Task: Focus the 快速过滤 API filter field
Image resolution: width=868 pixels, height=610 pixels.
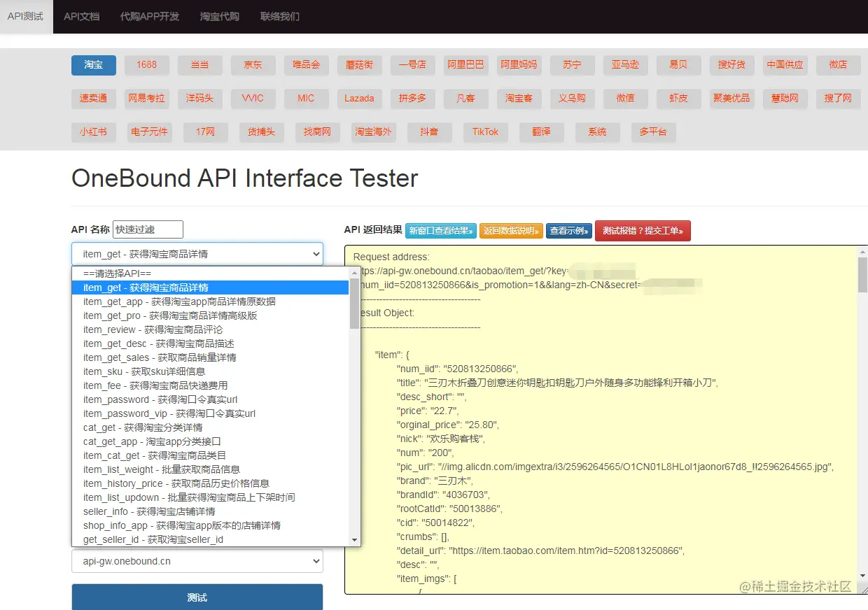Action: click(148, 229)
